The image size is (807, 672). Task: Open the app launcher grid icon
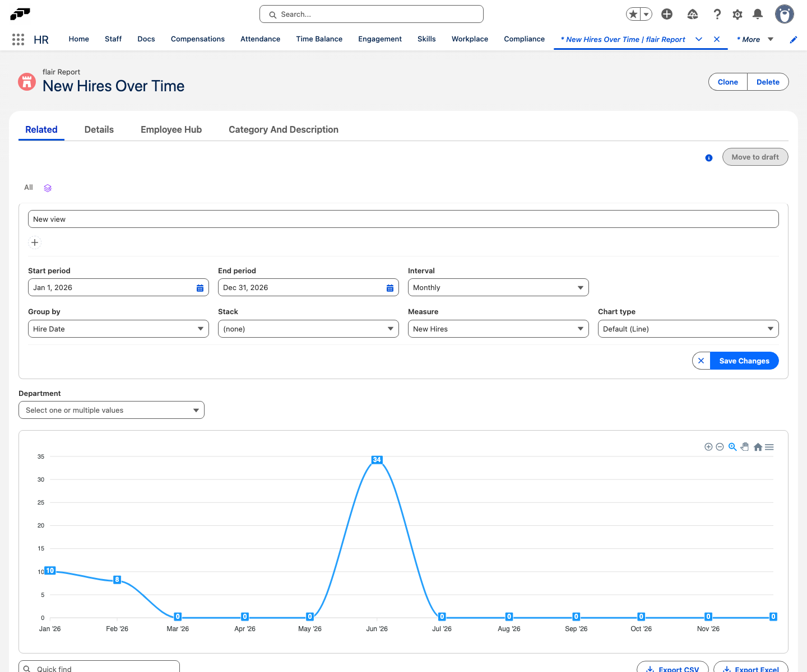click(x=18, y=39)
